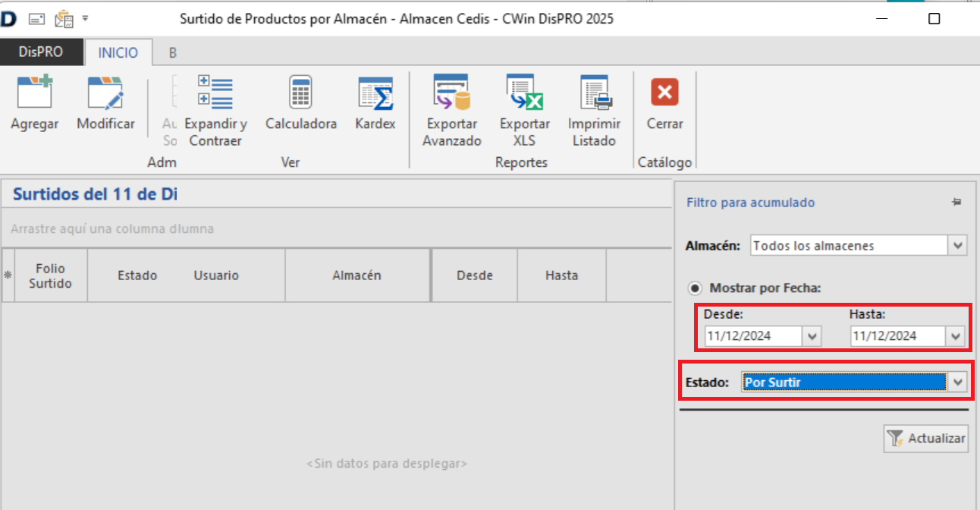Screen dimensions: 980x510
Task: Expand the Almacén dropdown
Action: point(958,246)
